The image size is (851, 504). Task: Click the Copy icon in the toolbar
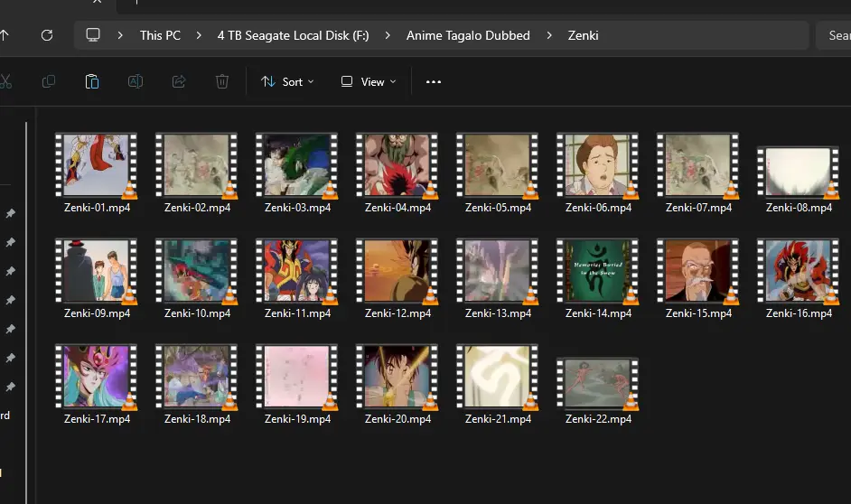point(48,81)
